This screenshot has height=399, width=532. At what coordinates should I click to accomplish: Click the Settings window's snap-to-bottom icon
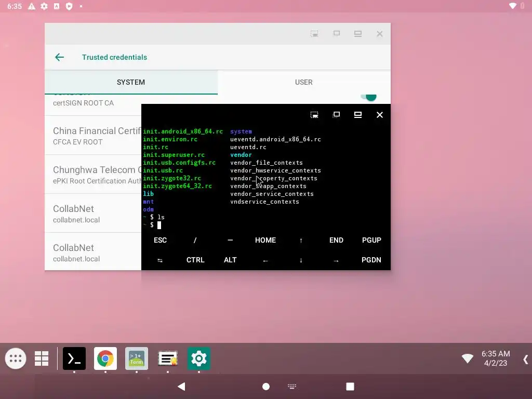pos(314,34)
